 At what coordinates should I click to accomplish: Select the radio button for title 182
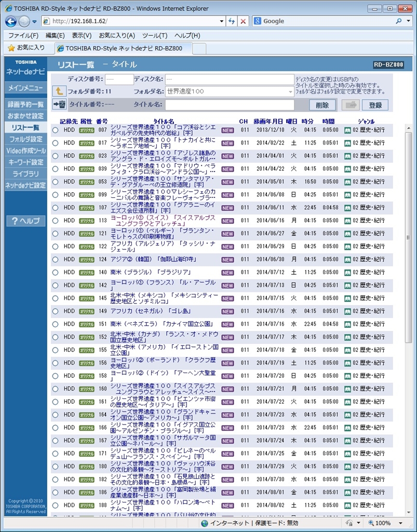pyautogui.click(x=55, y=480)
